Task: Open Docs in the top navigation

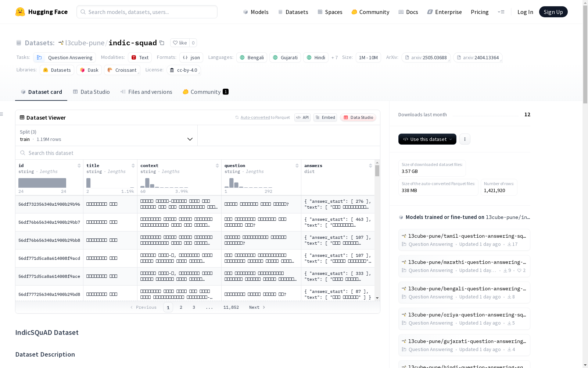Action: click(x=408, y=12)
